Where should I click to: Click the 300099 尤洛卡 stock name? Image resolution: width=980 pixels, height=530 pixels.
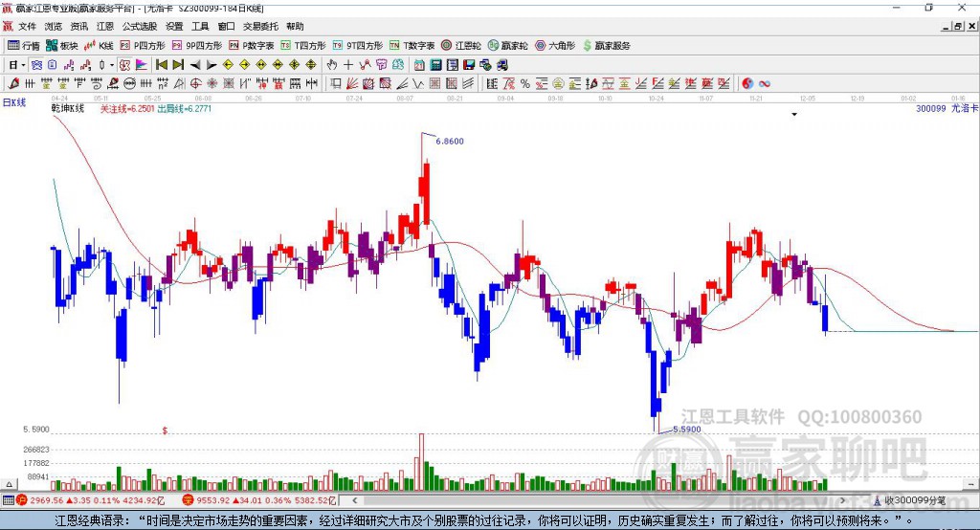pyautogui.click(x=947, y=109)
